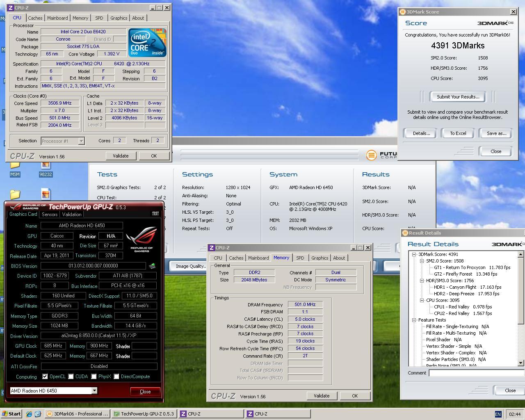This screenshot has height=420, width=525.
Task: Click the system tray clock showing 02:44
Action: pyautogui.click(x=514, y=414)
